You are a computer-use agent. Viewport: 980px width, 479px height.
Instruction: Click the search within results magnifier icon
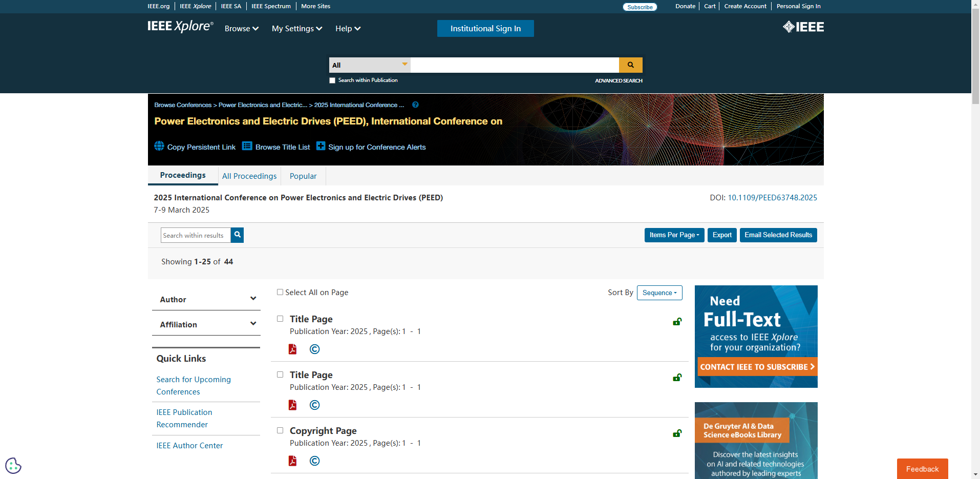pyautogui.click(x=237, y=235)
